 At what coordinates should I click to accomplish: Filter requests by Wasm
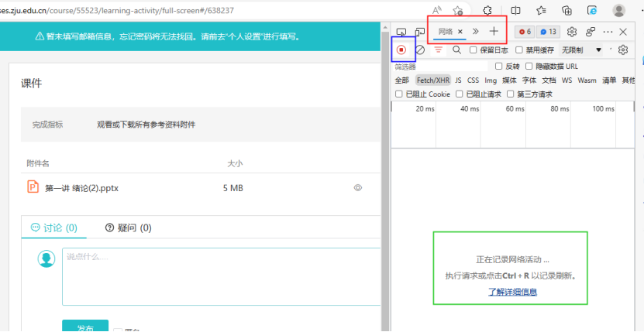587,80
